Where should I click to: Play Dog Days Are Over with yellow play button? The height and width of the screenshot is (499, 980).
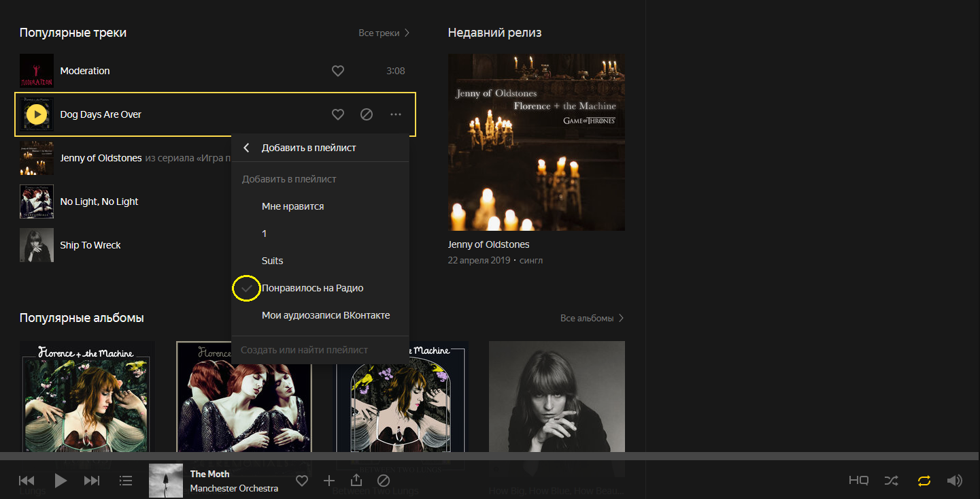point(37,114)
